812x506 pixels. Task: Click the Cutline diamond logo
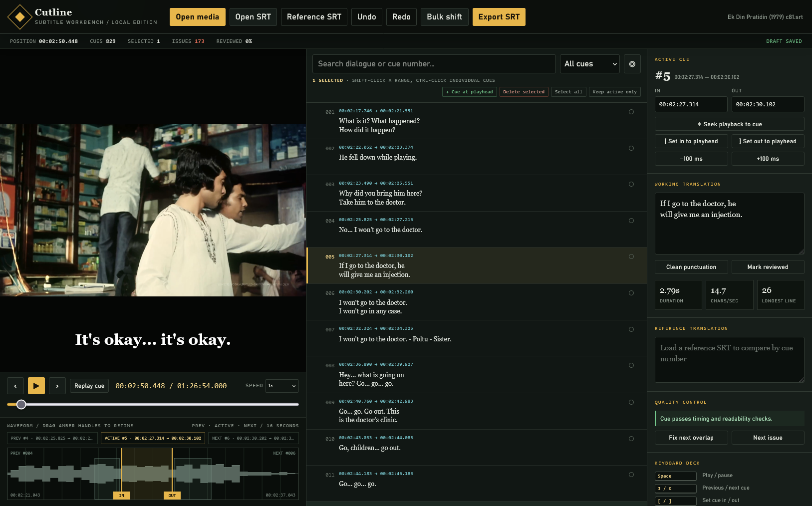[20, 17]
